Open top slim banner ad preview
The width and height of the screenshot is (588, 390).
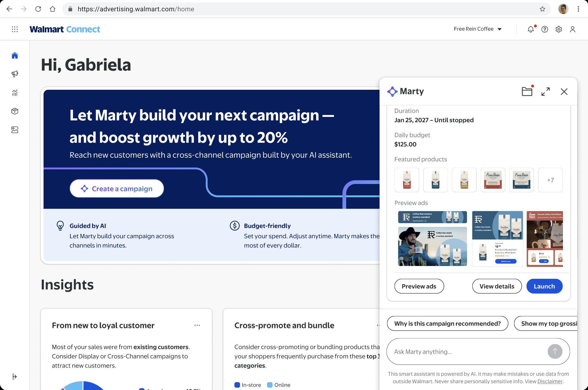tap(432, 217)
